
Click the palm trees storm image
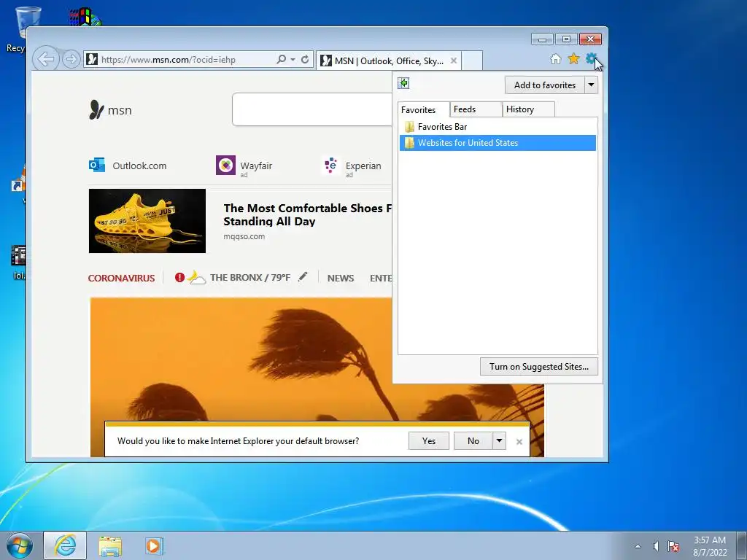[317, 359]
